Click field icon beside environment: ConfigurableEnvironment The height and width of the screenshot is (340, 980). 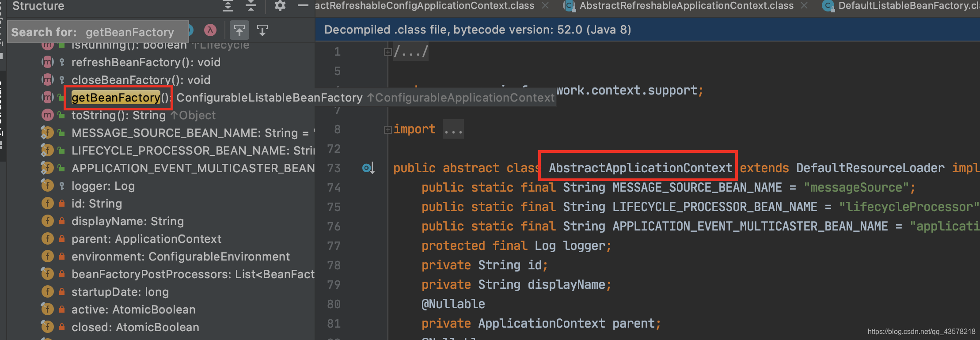pyautogui.click(x=47, y=257)
